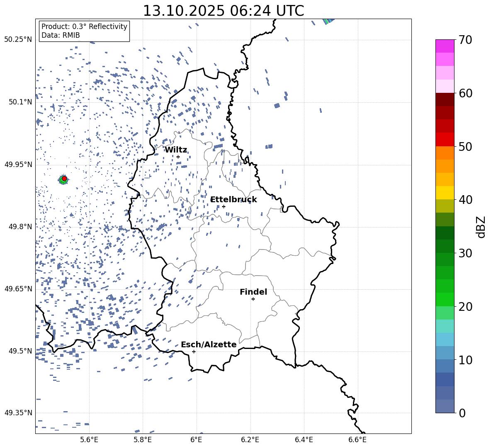Click the 49.8°N latitude label
Screen dimensions: 491x448
(20, 226)
